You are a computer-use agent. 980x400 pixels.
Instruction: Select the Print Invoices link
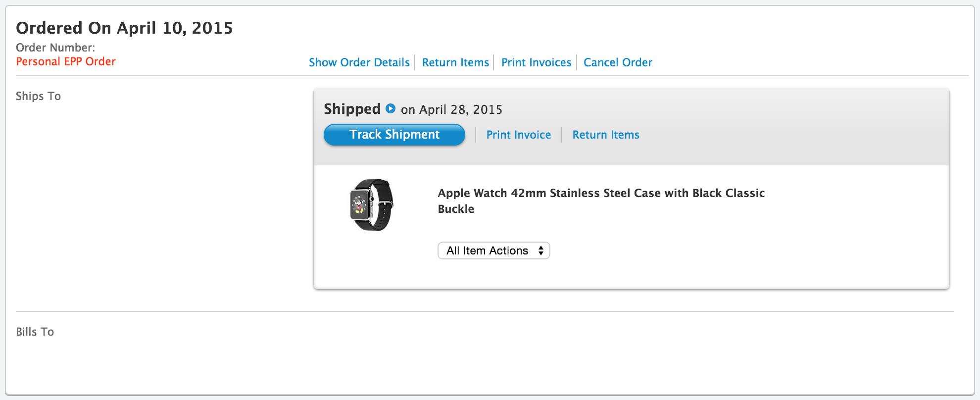(536, 62)
